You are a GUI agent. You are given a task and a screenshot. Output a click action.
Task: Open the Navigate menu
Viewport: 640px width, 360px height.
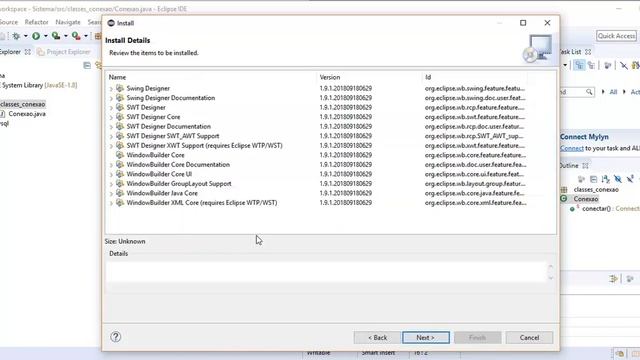[68, 22]
